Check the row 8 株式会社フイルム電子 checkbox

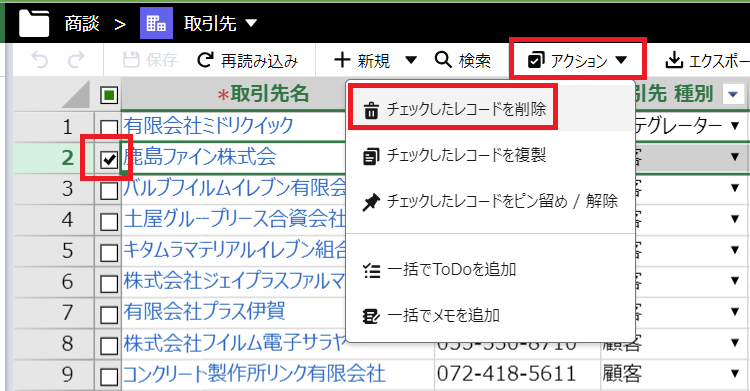(109, 346)
